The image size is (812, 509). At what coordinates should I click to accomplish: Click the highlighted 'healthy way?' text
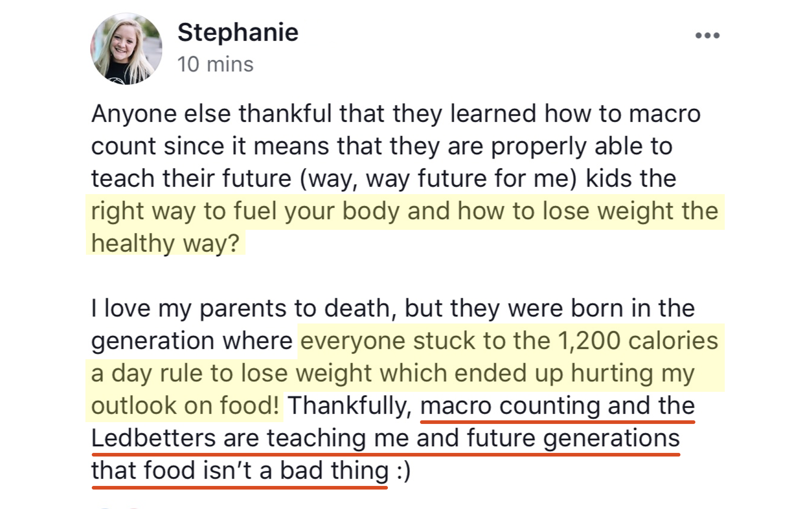coord(165,243)
